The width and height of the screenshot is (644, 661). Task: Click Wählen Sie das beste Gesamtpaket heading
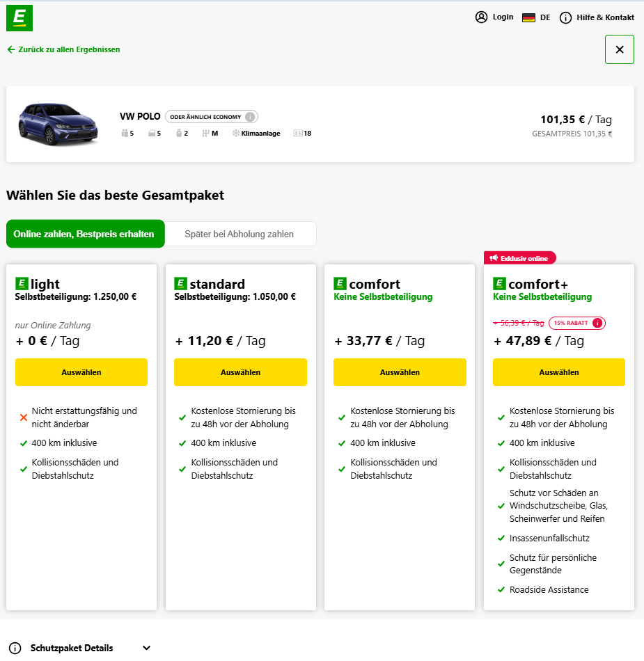point(115,196)
